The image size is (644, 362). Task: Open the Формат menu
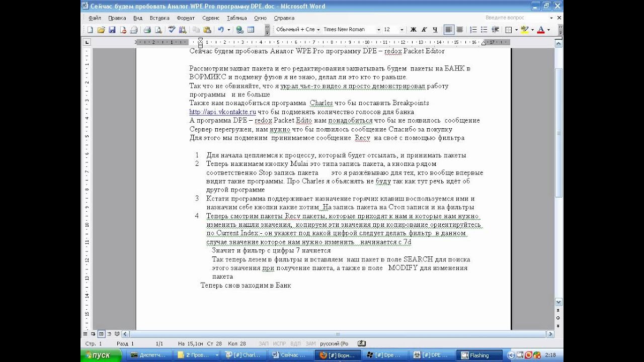click(186, 18)
